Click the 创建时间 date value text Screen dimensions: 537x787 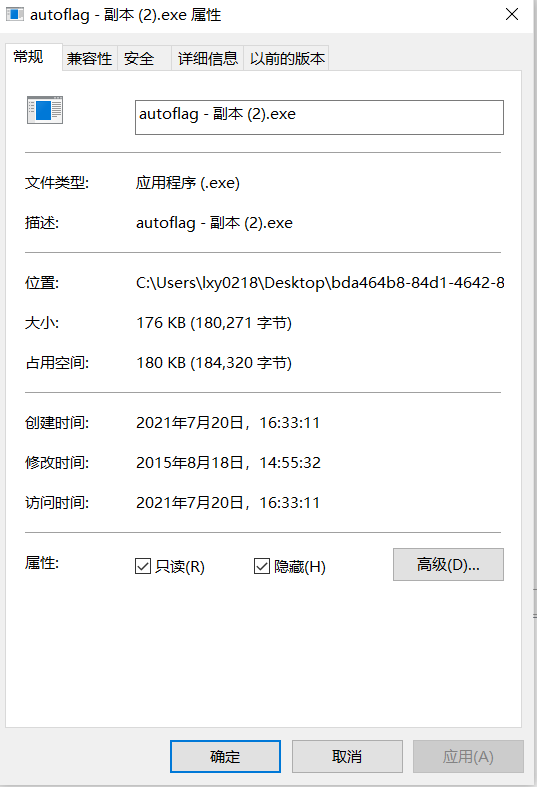[x=228, y=423]
